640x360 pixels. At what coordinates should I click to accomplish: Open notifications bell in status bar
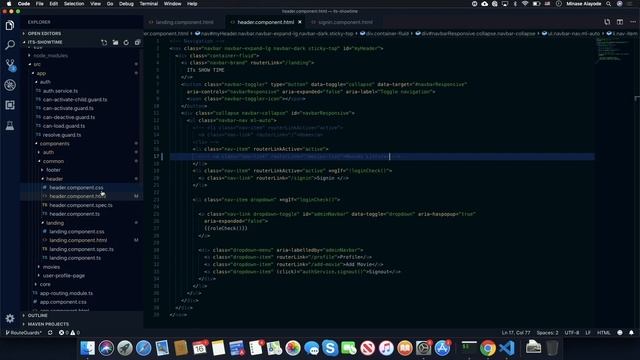pyautogui.click(x=631, y=333)
